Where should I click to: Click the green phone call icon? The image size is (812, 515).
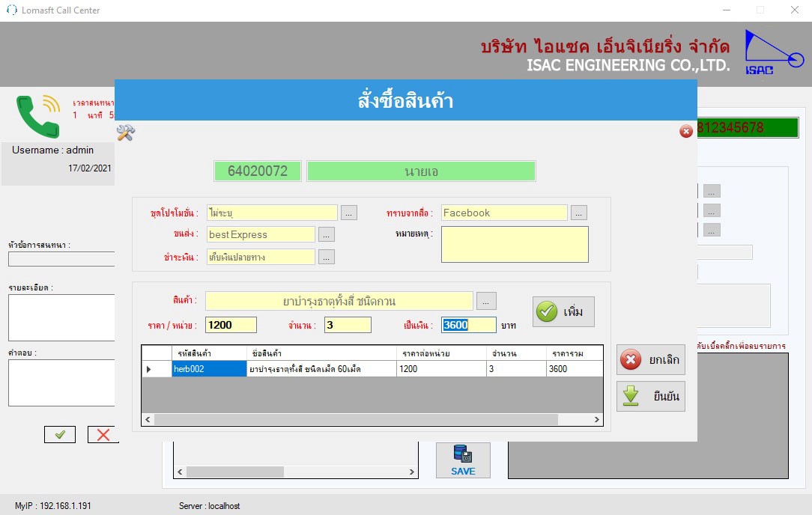pyautogui.click(x=37, y=115)
